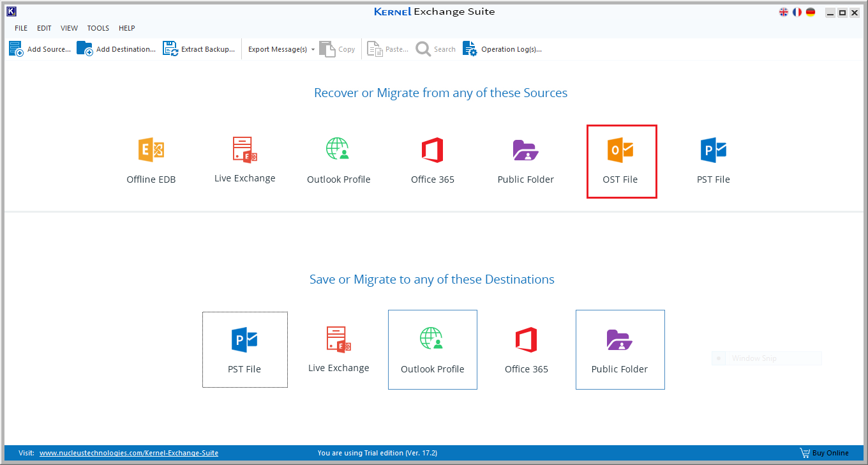Image resolution: width=868 pixels, height=465 pixels.
Task: Open the VIEW menu
Action: (x=69, y=28)
